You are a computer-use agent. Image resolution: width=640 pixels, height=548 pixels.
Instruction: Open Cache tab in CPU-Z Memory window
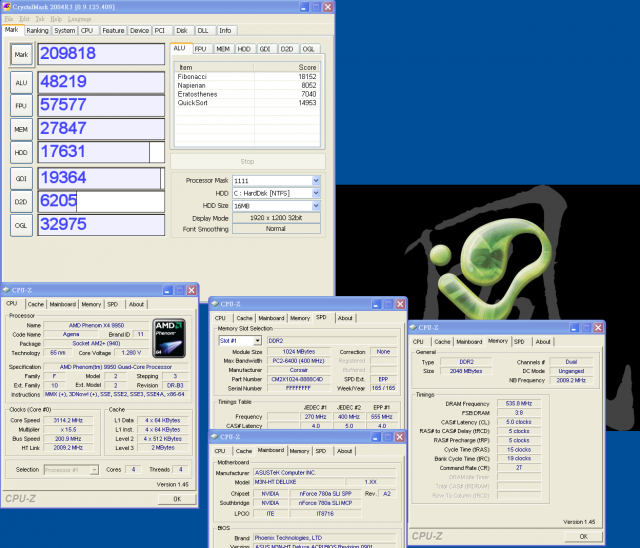(x=442, y=342)
